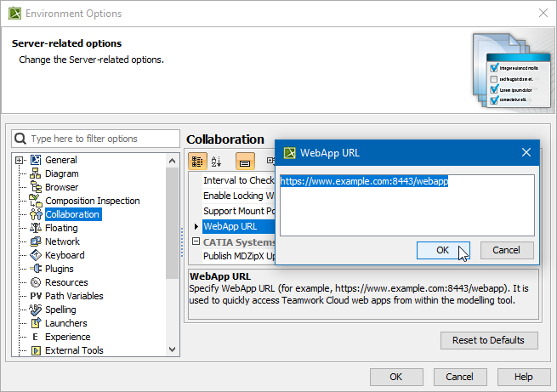Open the Plugins options category
Screen dimensions: 557x392
click(60, 269)
